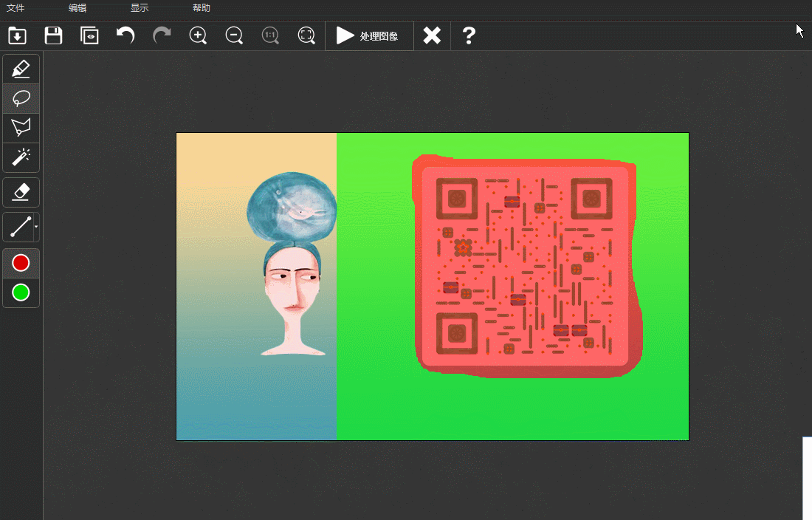Open the 帮助 menu
The width and height of the screenshot is (812, 520).
click(202, 8)
